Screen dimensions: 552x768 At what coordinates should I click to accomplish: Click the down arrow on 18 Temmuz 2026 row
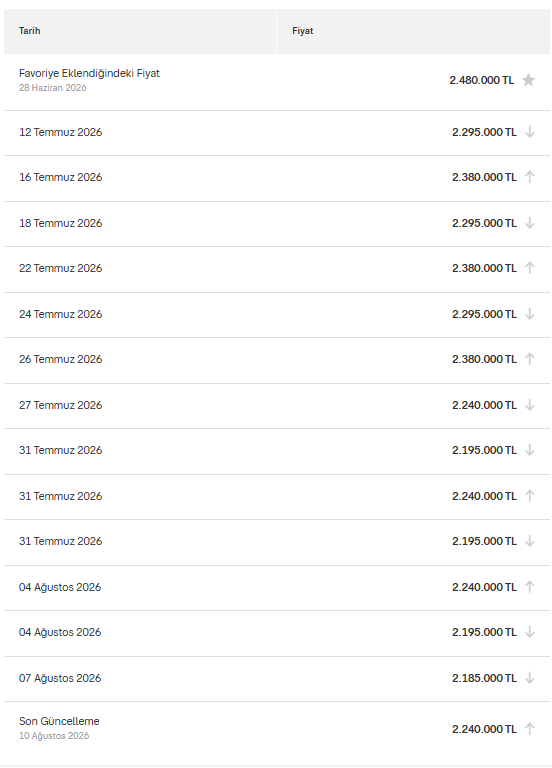tap(529, 223)
